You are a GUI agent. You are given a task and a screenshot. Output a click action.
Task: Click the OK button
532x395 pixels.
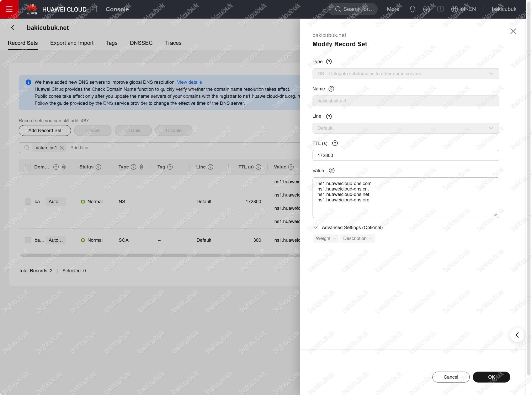[491, 377]
